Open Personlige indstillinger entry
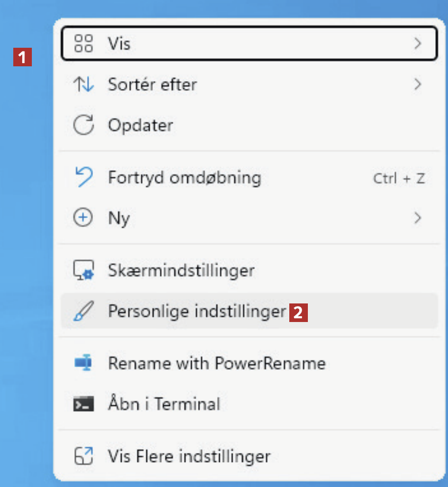The height and width of the screenshot is (487, 448). click(x=196, y=311)
